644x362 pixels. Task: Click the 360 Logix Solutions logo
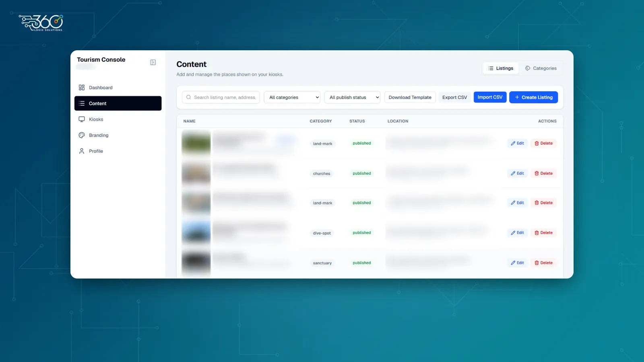coord(41,23)
